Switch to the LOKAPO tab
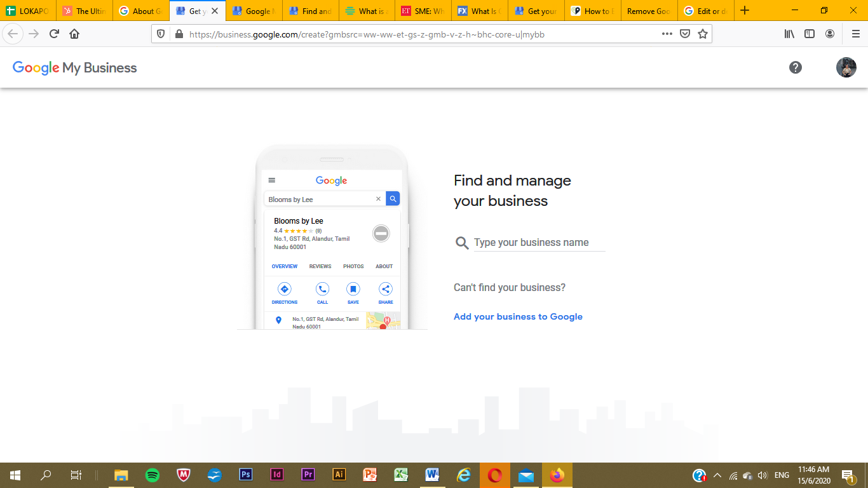Screen dimensions: 868x488 pos(28,11)
